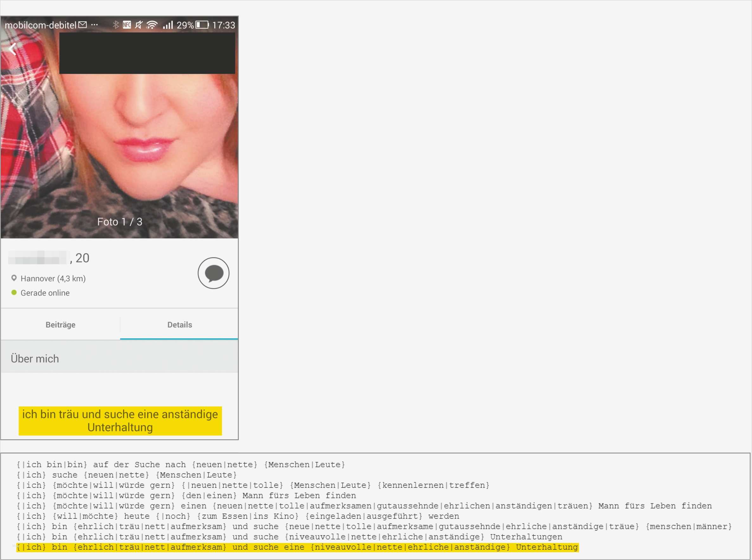Click the highlighted last spintax template line
The height and width of the screenshot is (560, 752).
[297, 547]
